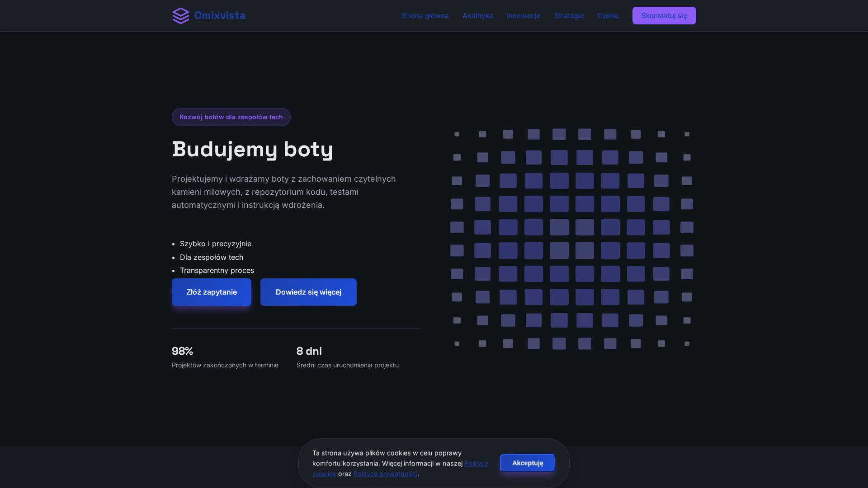Screen dimensions: 868x488
Task: Open the Omixvista brand name link
Action: click(220, 15)
